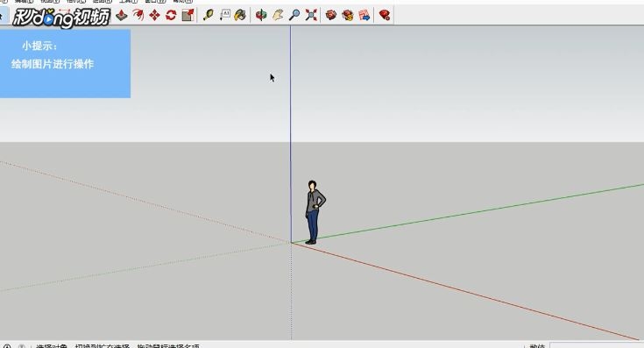Choose the Paint Bucket tool

(x=240, y=16)
